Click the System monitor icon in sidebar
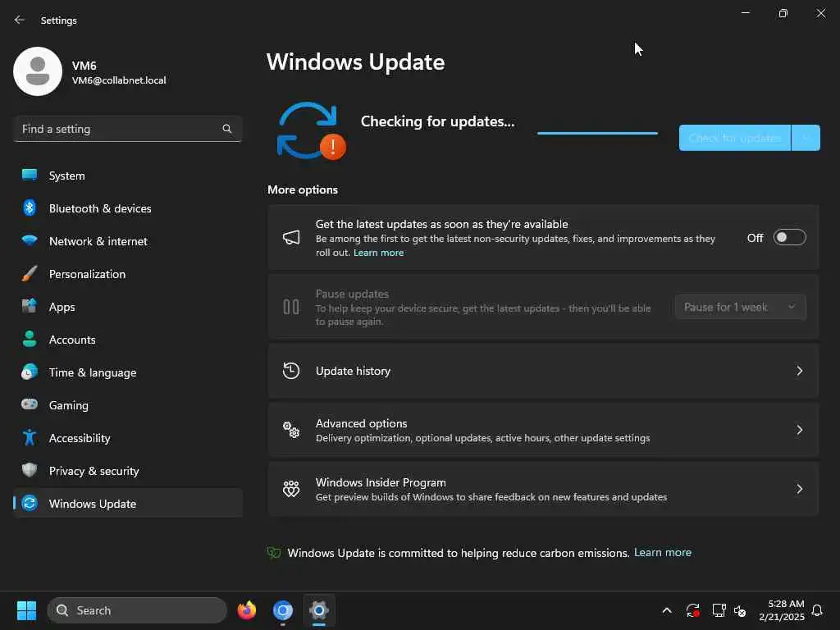Viewport: 840px width, 630px height. [30, 176]
